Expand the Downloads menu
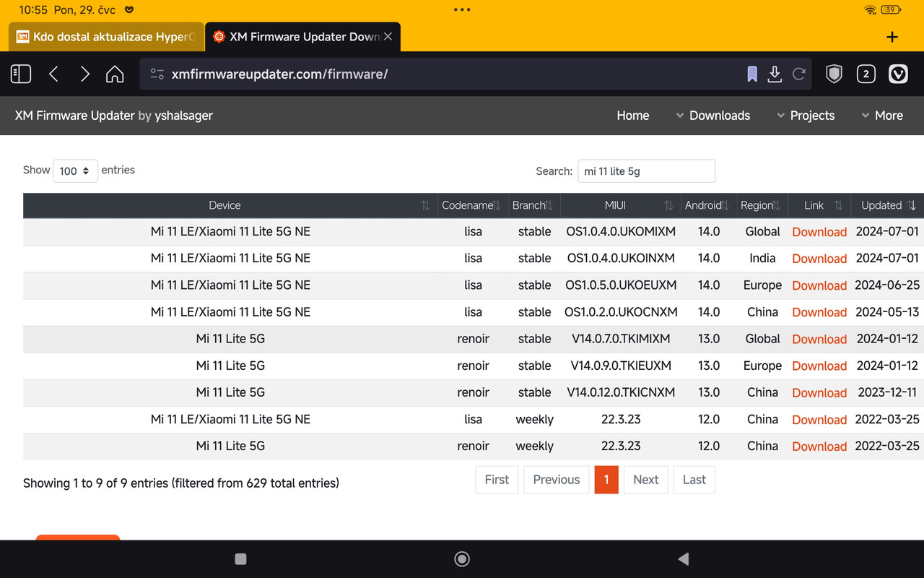 712,116
